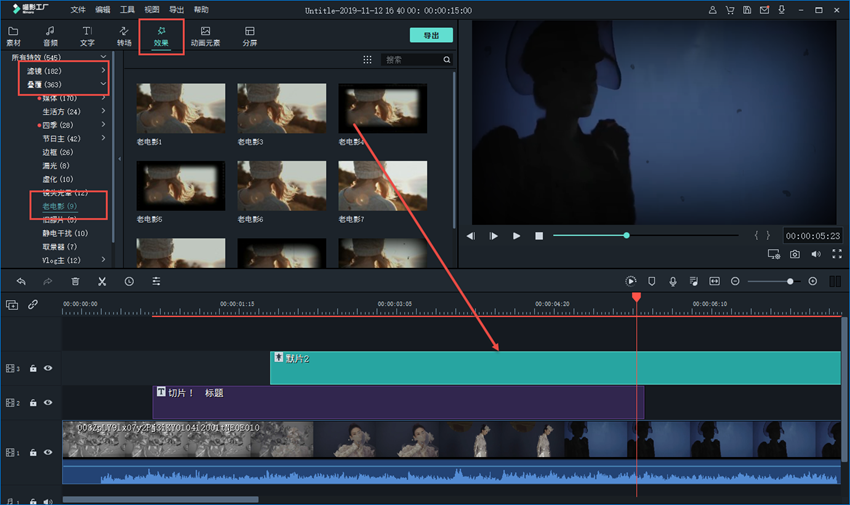This screenshot has height=505, width=850.
Task: Select the 老电影4 effect thumbnail
Action: point(383,107)
